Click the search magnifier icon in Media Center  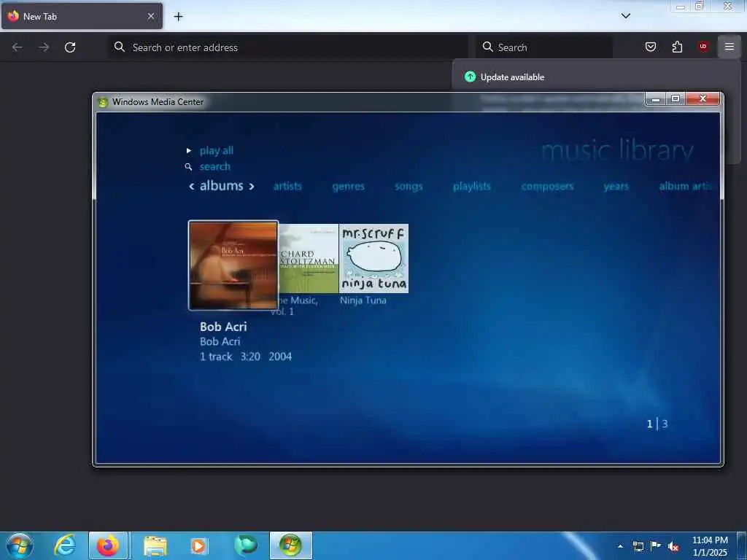(189, 167)
